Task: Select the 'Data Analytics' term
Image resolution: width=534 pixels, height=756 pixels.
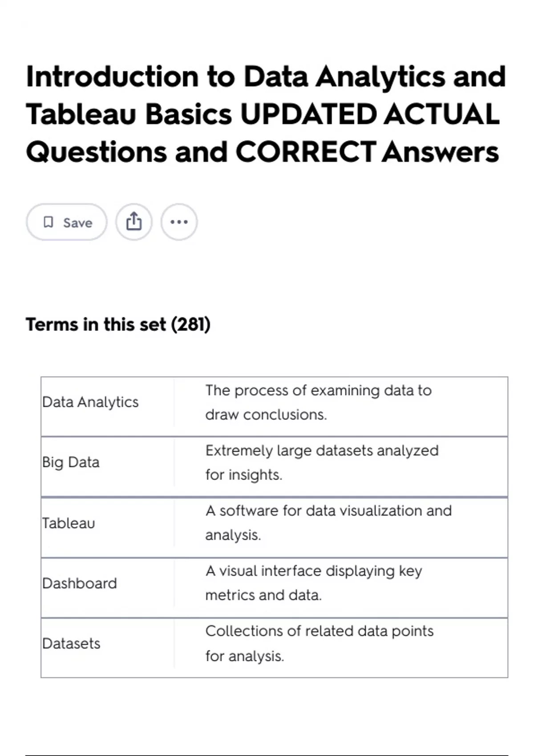Action: click(90, 402)
